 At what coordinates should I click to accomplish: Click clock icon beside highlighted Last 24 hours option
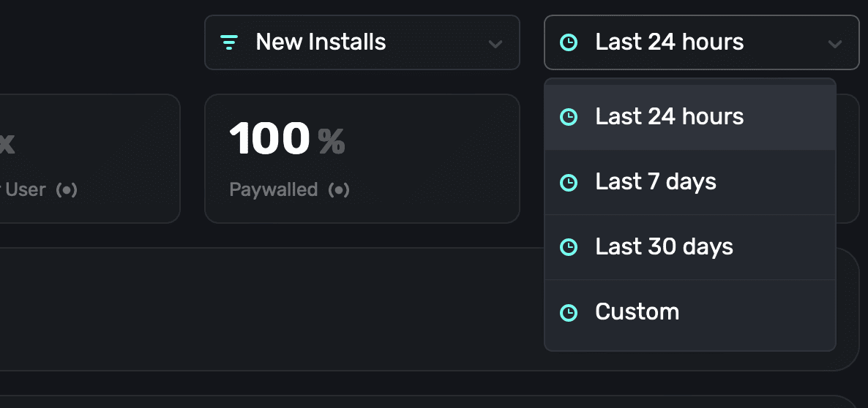pos(568,117)
